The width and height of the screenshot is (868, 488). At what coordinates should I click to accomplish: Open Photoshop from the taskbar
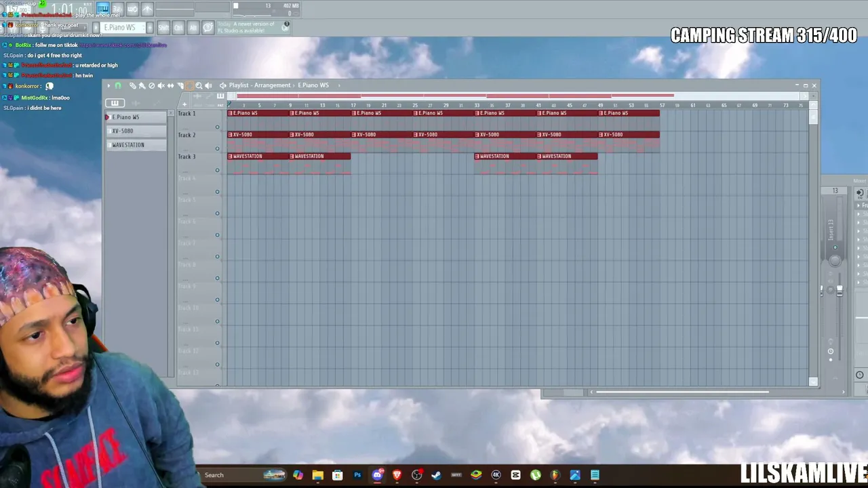pyautogui.click(x=357, y=475)
